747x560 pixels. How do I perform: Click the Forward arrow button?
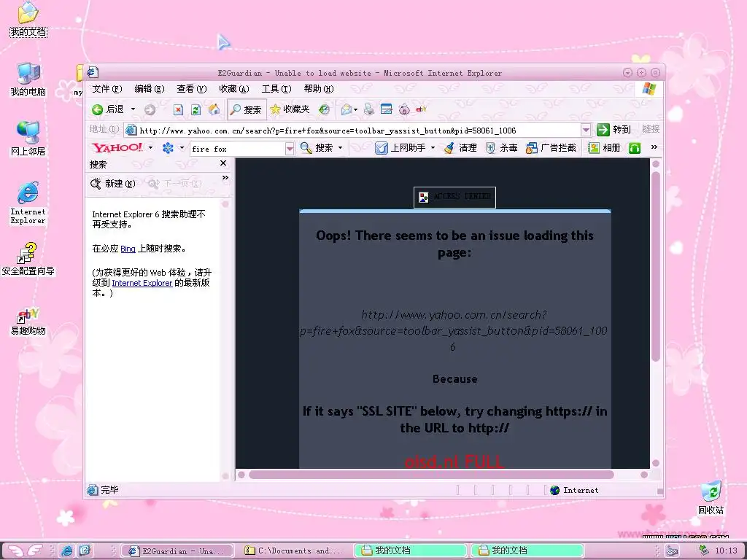click(x=150, y=109)
